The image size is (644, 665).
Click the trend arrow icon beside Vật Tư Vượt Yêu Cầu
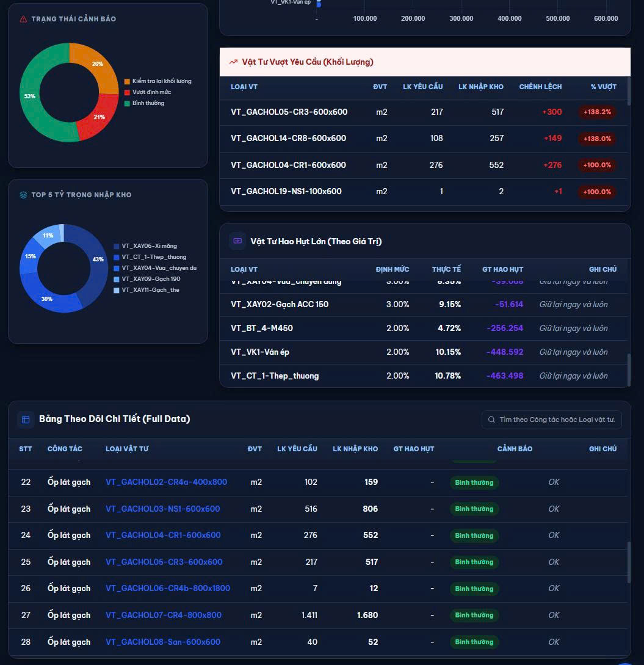click(233, 62)
